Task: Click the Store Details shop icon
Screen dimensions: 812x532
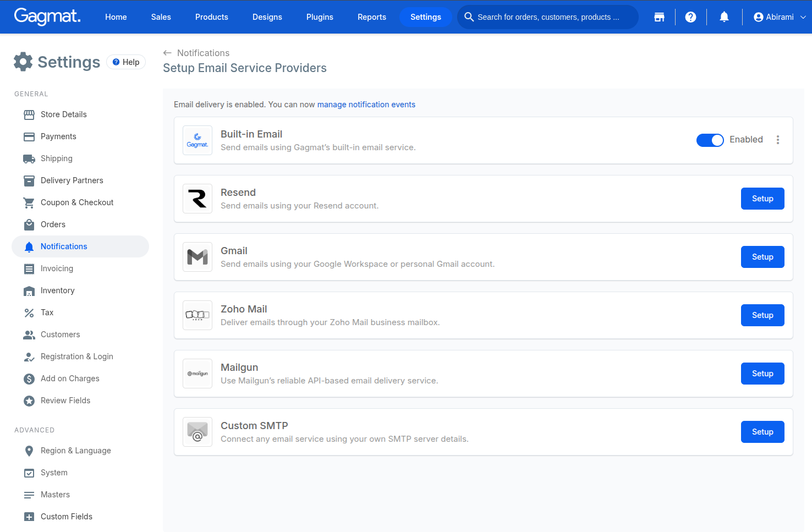Action: click(x=29, y=114)
